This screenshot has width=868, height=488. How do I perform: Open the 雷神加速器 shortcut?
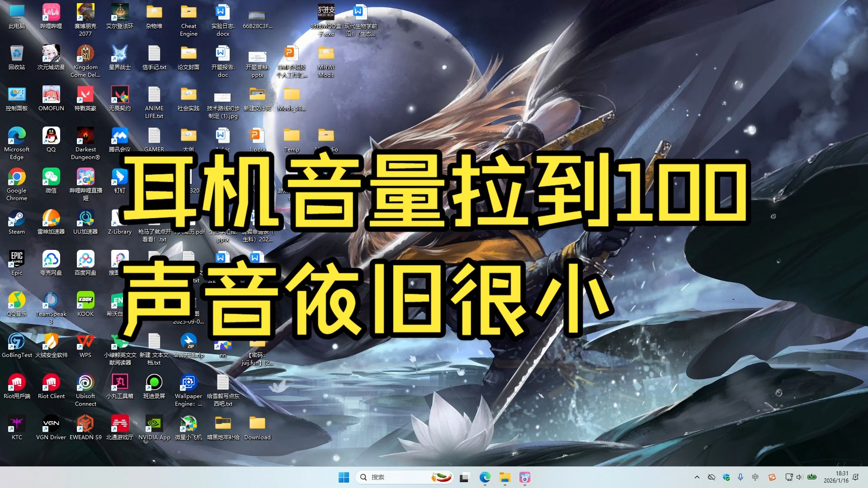[x=51, y=222]
